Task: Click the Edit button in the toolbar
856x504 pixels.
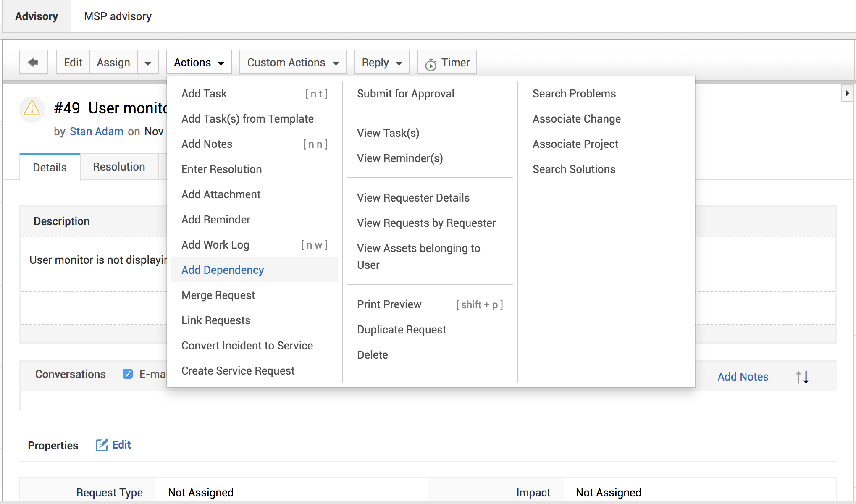Action: tap(72, 62)
